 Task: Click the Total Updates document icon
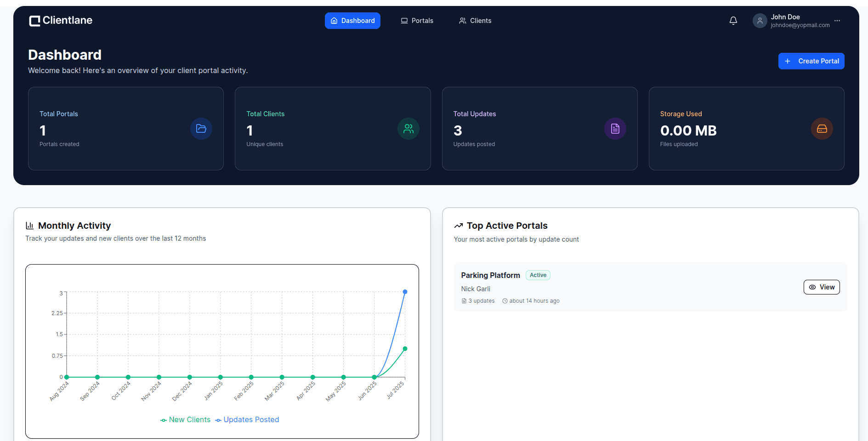pos(615,129)
